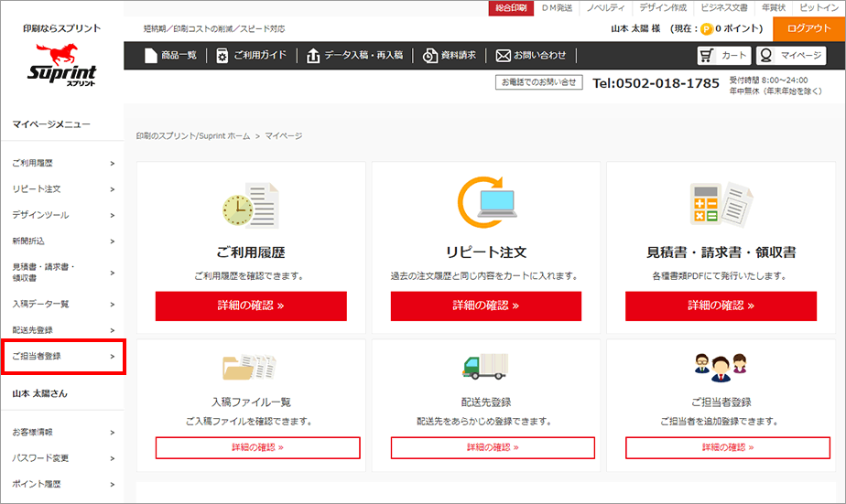
Task: Click パスワード変更 in sidebar
Action: coord(40,458)
